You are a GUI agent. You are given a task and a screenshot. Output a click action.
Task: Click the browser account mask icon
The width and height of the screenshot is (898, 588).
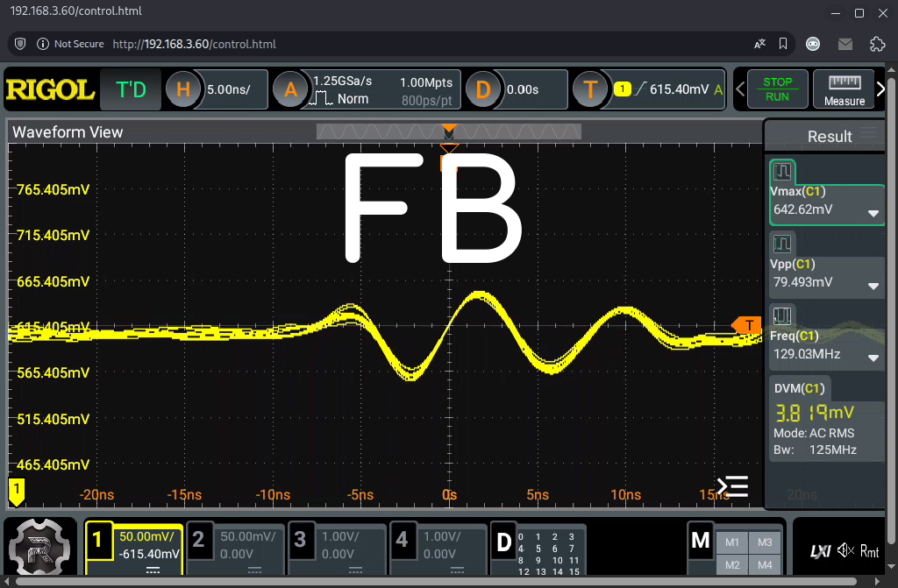pos(813,44)
